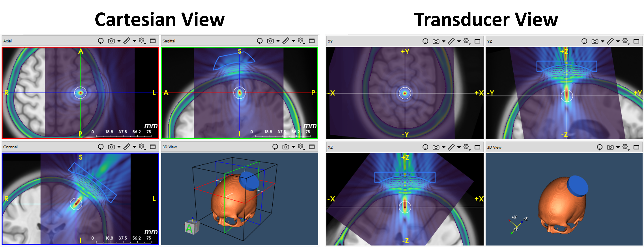Open snapshot dropdown in XY panel

point(443,41)
